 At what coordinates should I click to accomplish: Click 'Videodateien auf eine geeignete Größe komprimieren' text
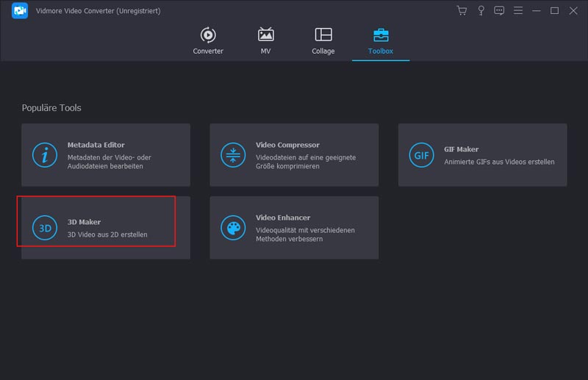[x=306, y=162]
